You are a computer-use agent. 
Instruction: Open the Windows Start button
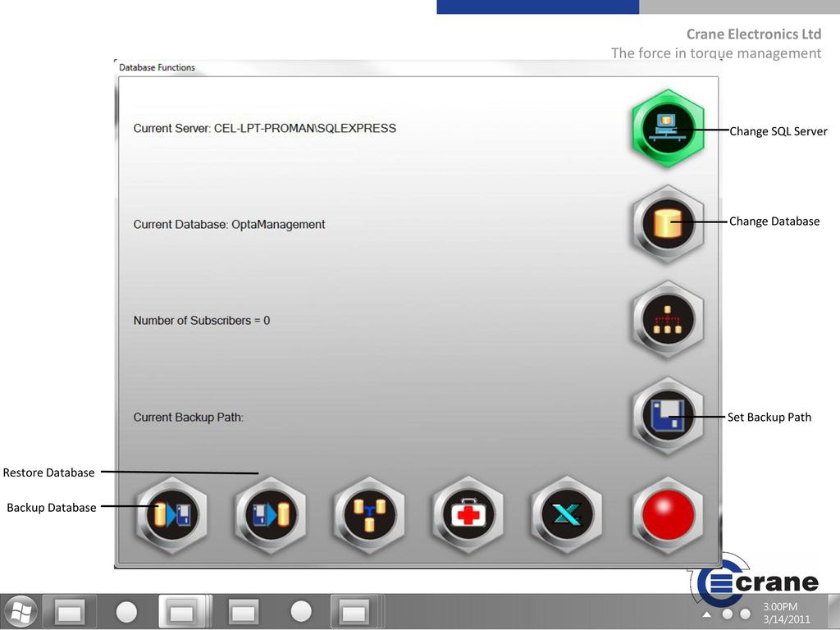click(20, 612)
